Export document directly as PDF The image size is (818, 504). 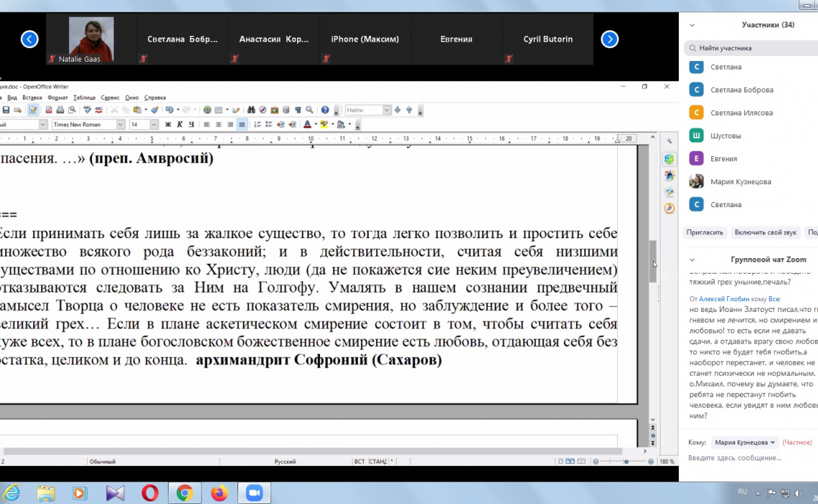(x=49, y=110)
